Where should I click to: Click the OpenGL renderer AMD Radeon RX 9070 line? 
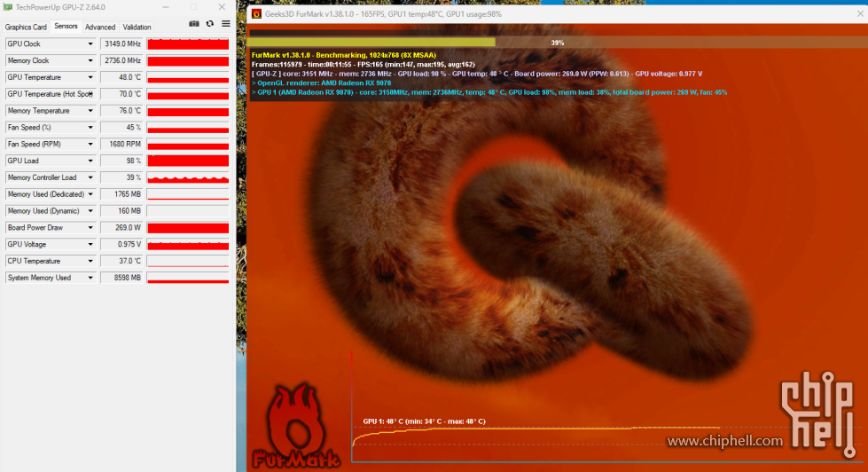[321, 83]
